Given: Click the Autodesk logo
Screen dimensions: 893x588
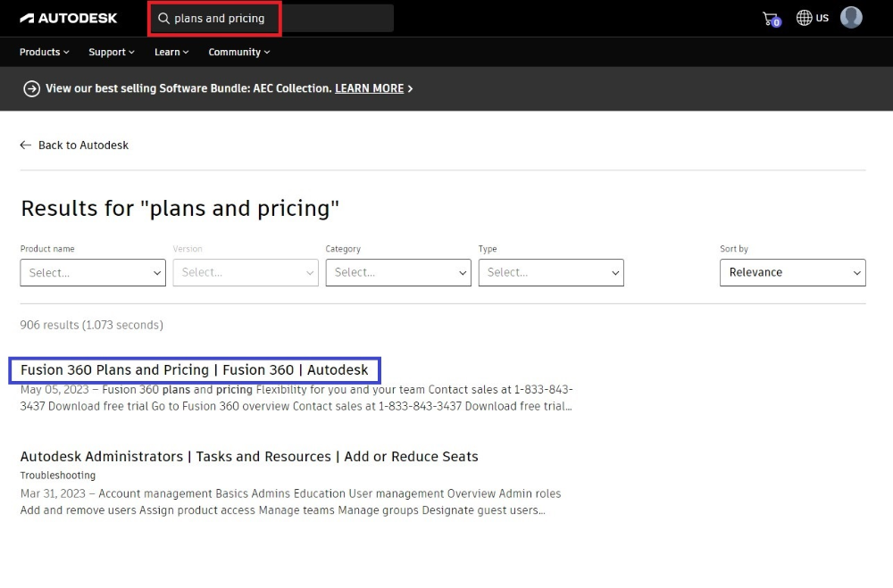Looking at the screenshot, I should [69, 18].
